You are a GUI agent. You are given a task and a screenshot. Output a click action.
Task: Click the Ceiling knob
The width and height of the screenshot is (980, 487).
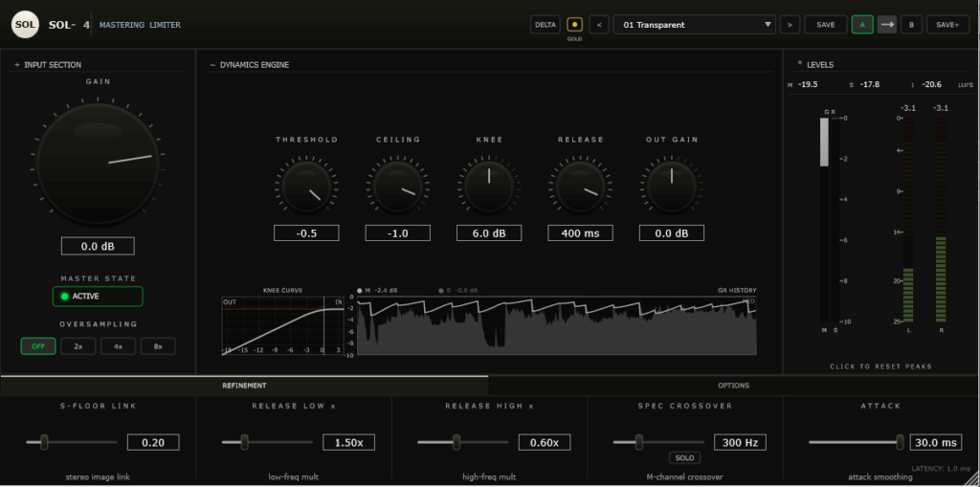click(x=397, y=186)
